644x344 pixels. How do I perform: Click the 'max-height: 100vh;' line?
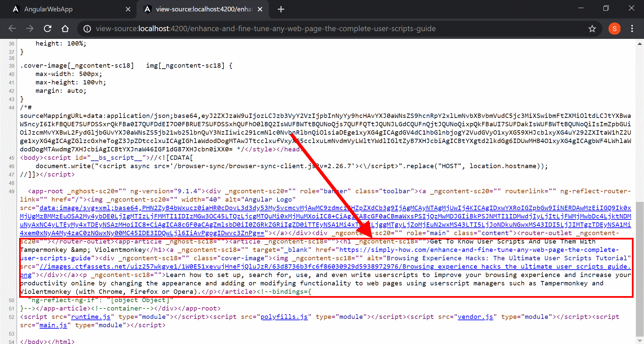(71, 82)
